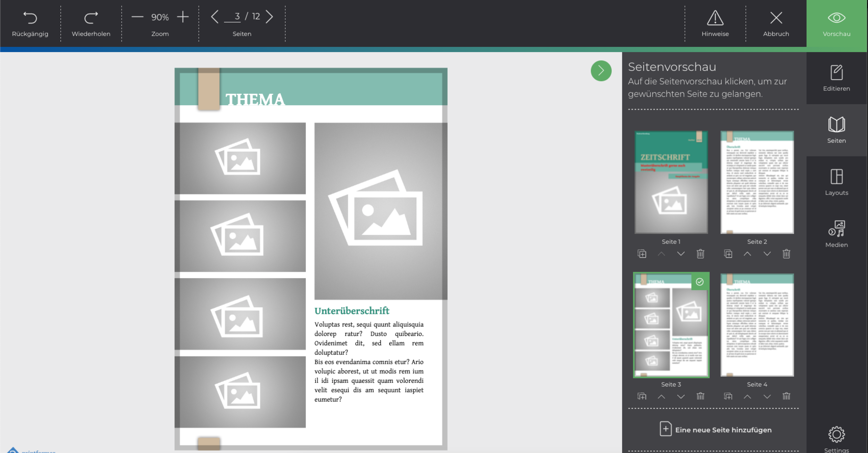This screenshot has width=868, height=453.
Task: Decrease zoom with the minus stepper
Action: (138, 16)
